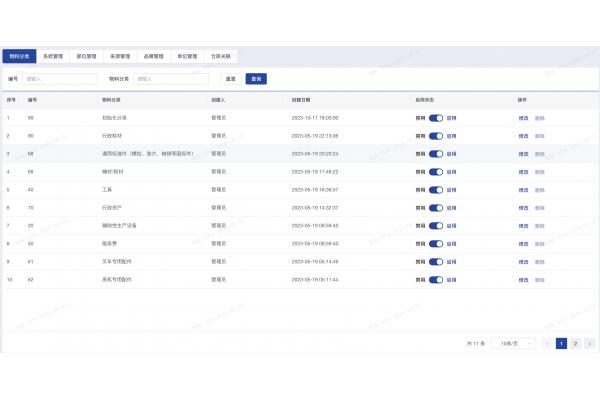
Task: Click 删除 for the 辅材/耗材 row
Action: (540, 171)
